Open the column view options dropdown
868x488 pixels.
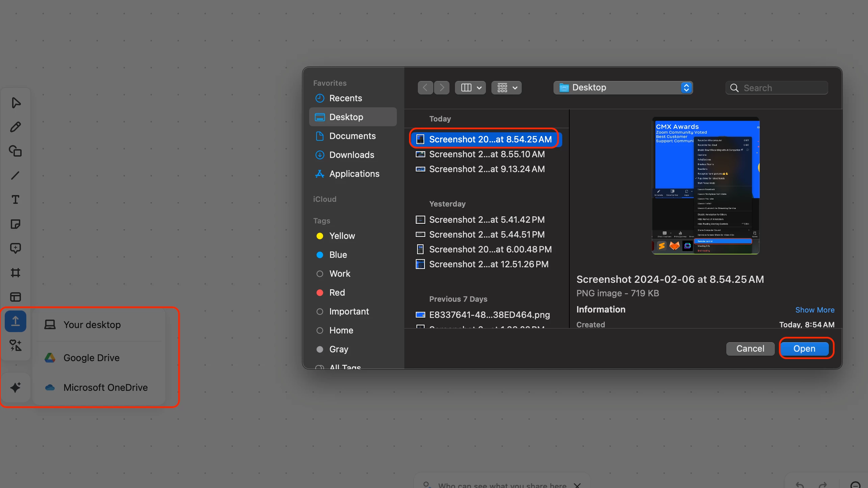(x=470, y=88)
